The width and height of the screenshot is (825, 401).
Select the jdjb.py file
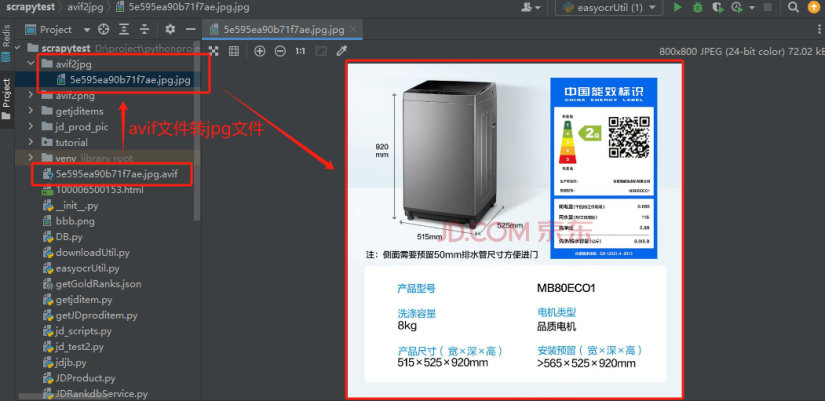point(71,363)
